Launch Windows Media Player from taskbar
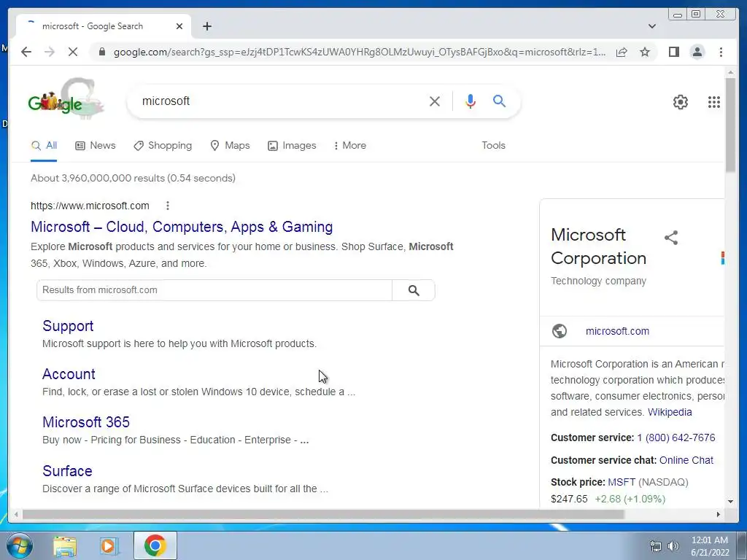This screenshot has height=560, width=747. tap(109, 545)
